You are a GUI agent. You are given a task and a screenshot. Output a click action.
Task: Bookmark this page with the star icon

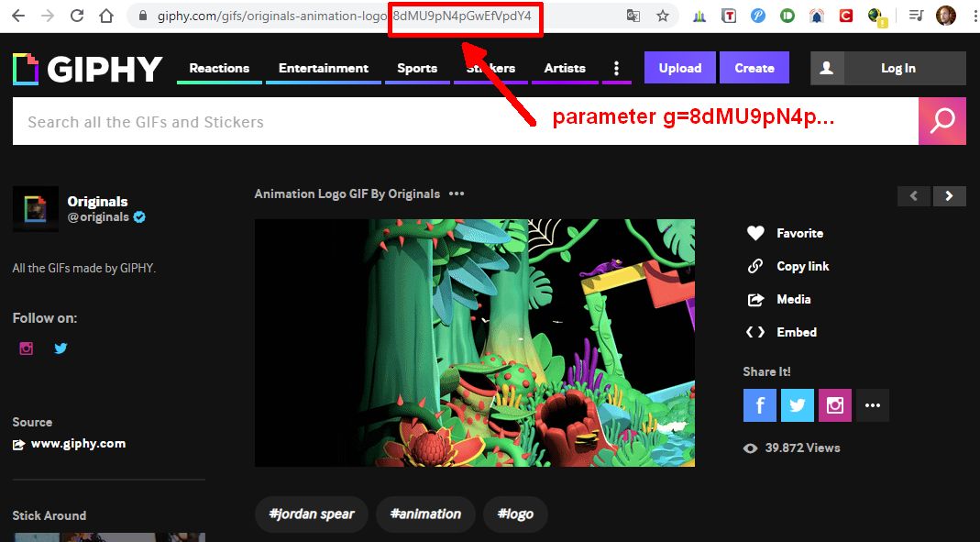pyautogui.click(x=663, y=16)
